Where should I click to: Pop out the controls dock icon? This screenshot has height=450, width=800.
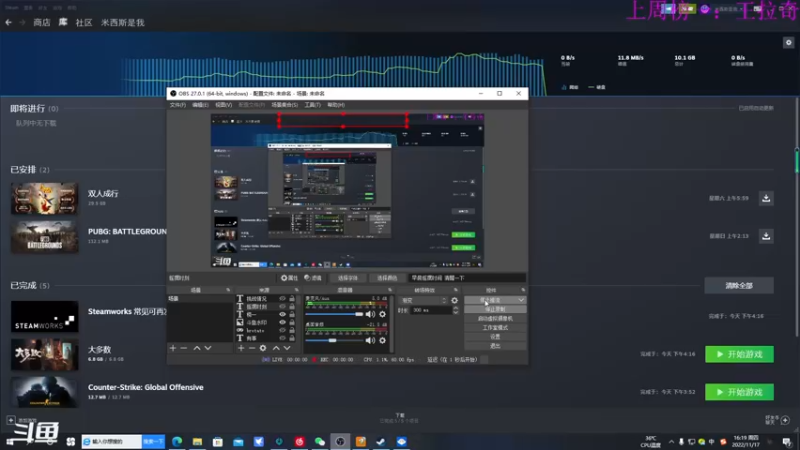pos(523,290)
